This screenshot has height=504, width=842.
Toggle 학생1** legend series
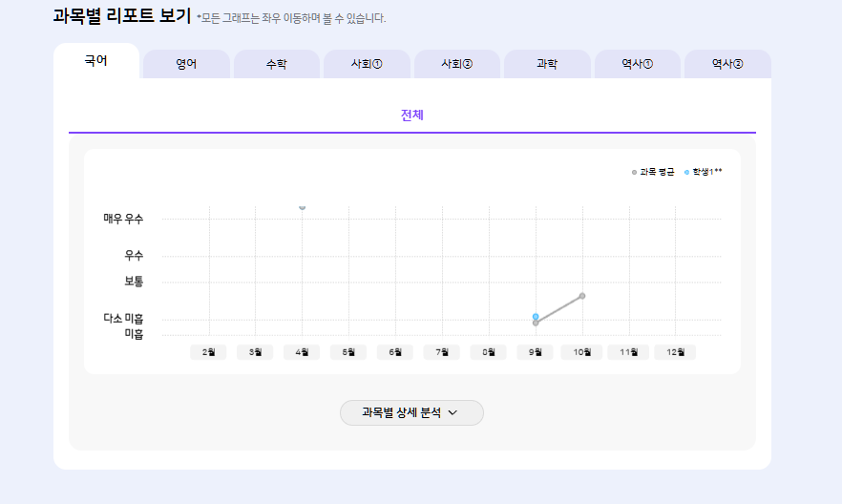coord(705,172)
